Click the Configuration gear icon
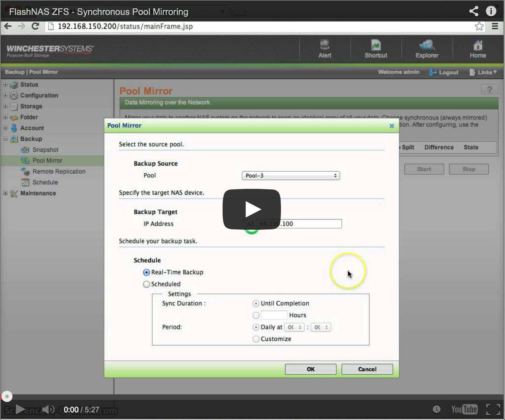This screenshot has width=505, height=420. [x=14, y=95]
